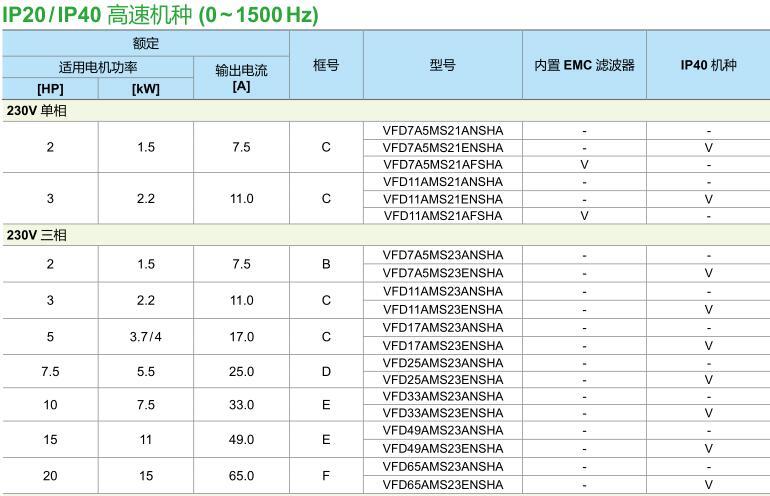Screen dimensions: 770x496
Task: Click the [kW] column header
Action: tap(146, 89)
